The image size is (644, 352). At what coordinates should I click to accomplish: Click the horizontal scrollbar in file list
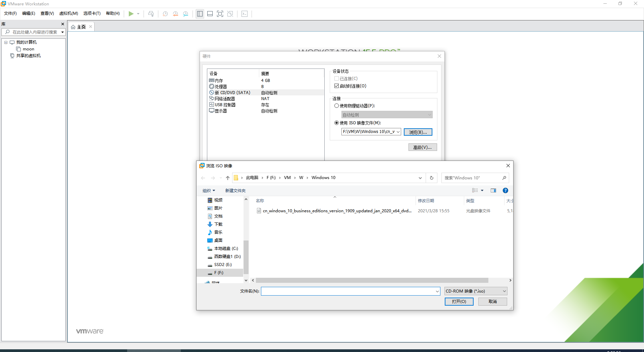372,280
